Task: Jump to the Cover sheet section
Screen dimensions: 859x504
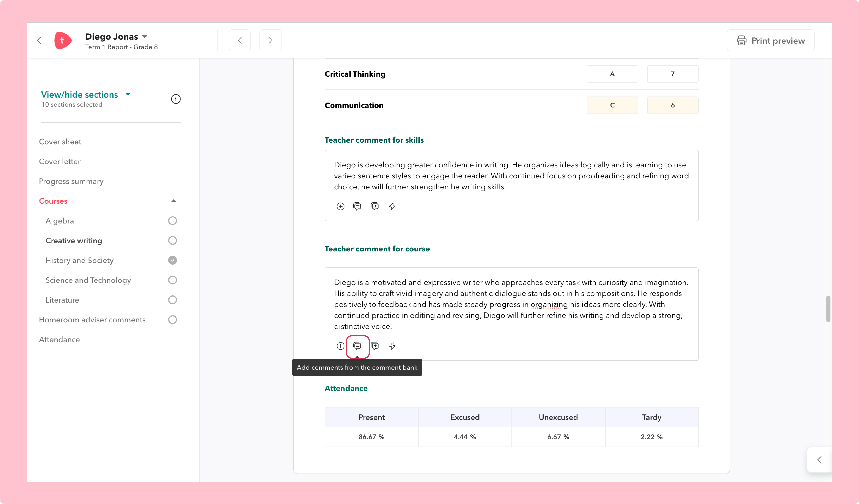Action: click(60, 142)
